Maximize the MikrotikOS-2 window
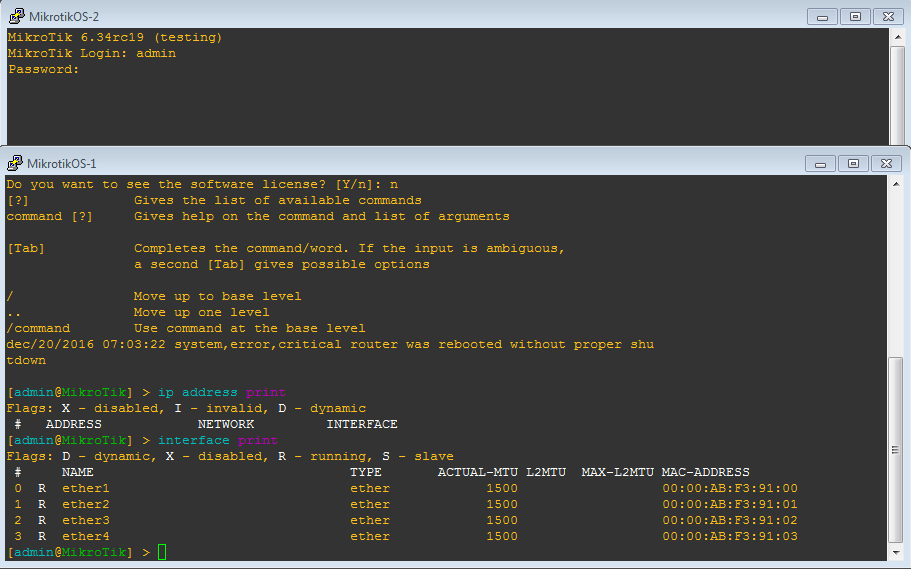The width and height of the screenshot is (911, 569). click(855, 17)
